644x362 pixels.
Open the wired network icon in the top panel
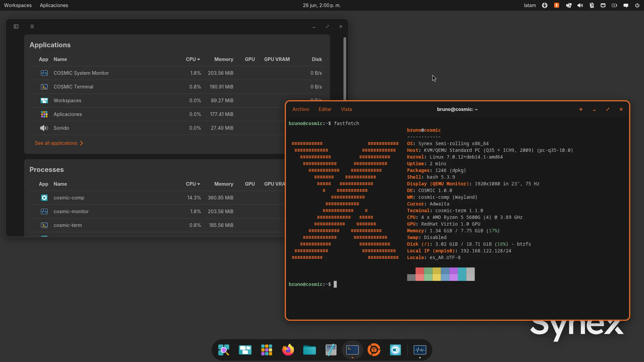(x=603, y=5)
